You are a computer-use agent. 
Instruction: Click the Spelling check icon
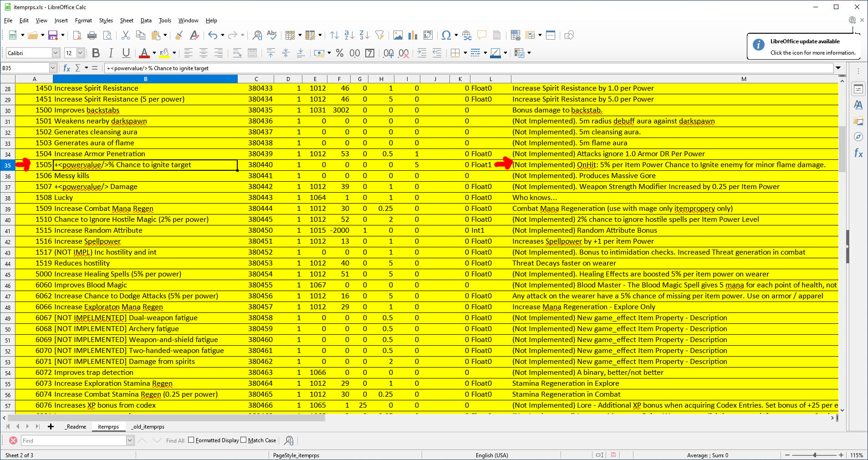[x=272, y=35]
